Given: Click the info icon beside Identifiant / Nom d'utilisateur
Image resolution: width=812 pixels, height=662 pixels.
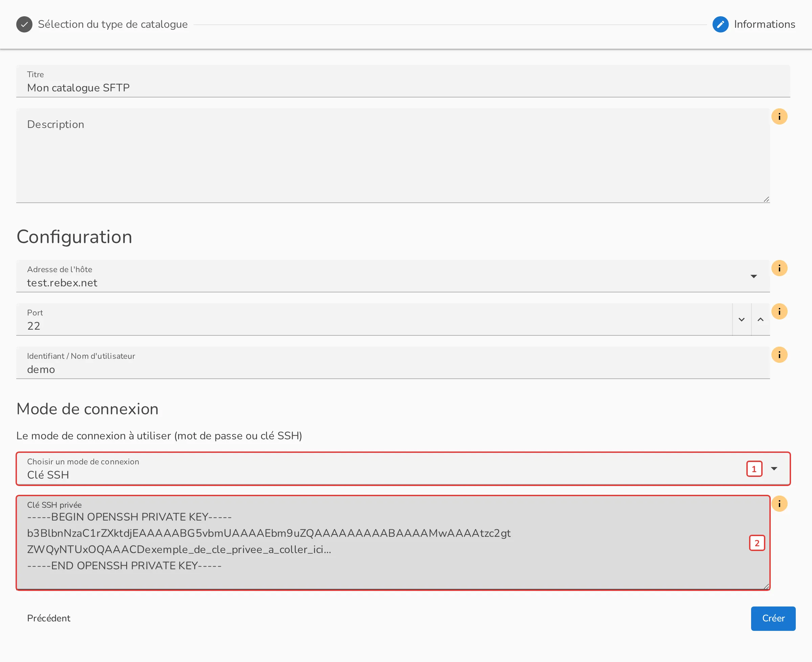Looking at the screenshot, I should coord(779,355).
